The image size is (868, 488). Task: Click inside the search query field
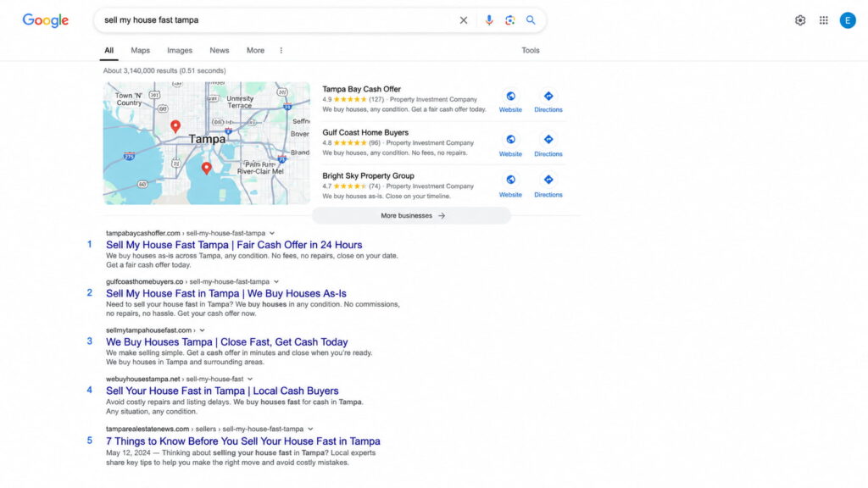(277, 20)
